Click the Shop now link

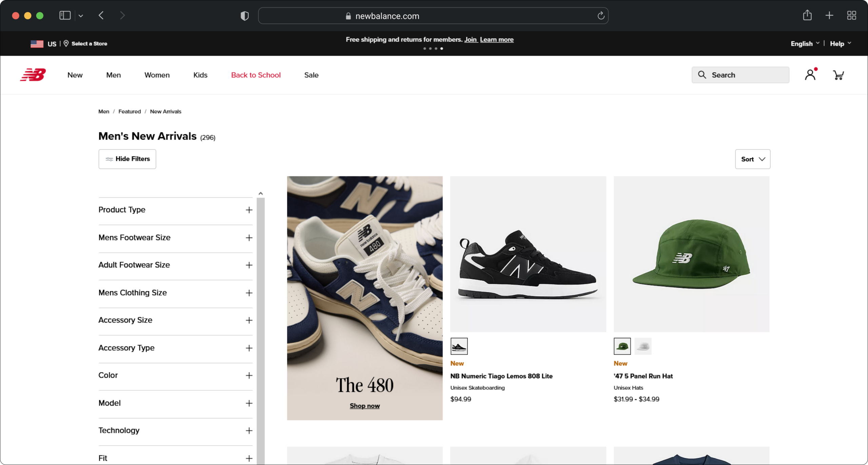click(364, 406)
